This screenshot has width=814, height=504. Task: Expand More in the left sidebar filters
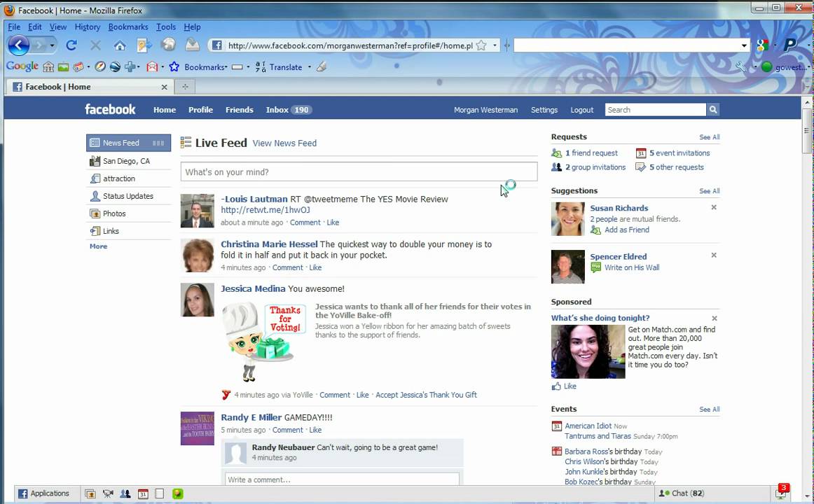tap(98, 246)
